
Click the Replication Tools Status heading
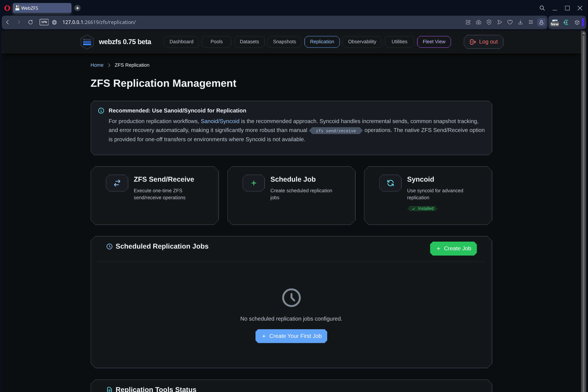point(156,389)
